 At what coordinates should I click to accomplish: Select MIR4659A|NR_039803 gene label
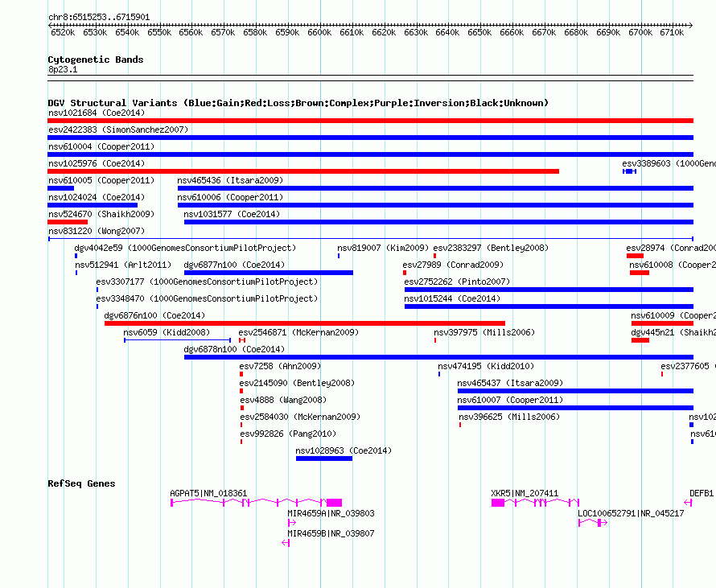tap(331, 513)
